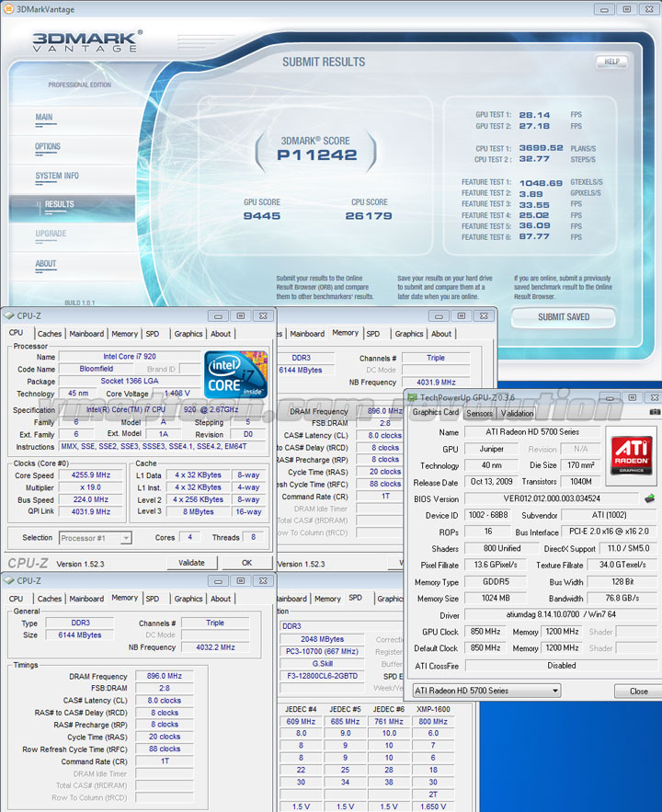
Task: Open SYSTEM INFO in the 3DMark sidebar
Action: pos(57,176)
